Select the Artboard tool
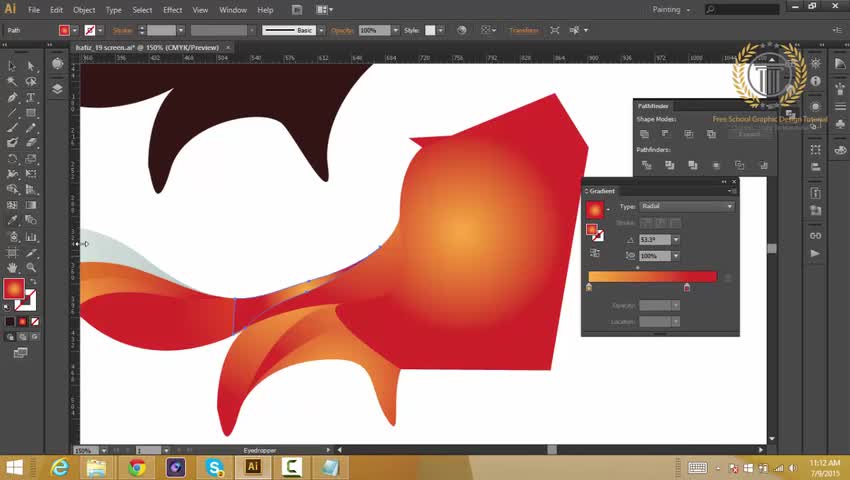Image resolution: width=850 pixels, height=480 pixels. (12, 252)
